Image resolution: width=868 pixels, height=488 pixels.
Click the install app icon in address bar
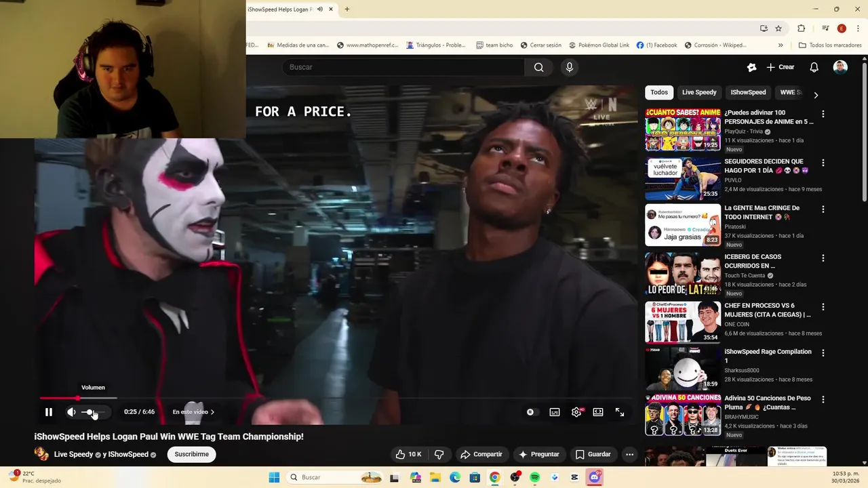[764, 28]
